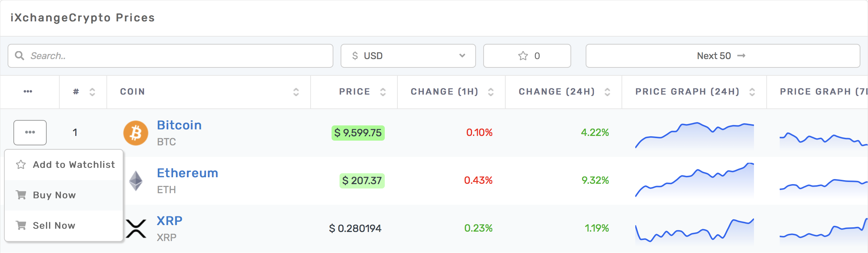Open the Ethereum coin link
The height and width of the screenshot is (253, 868).
click(187, 173)
